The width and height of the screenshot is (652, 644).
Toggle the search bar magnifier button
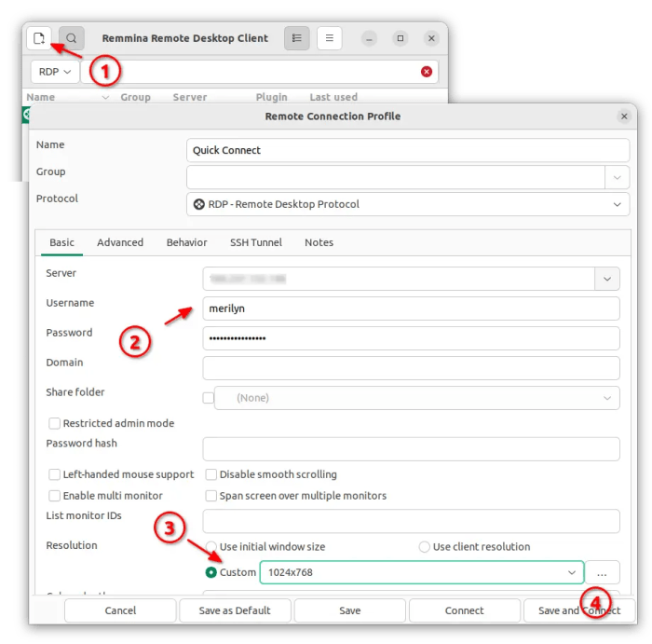tap(72, 38)
